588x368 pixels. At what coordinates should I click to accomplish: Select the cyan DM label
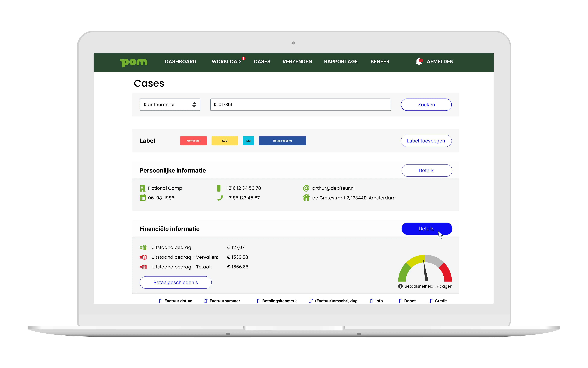click(x=248, y=141)
